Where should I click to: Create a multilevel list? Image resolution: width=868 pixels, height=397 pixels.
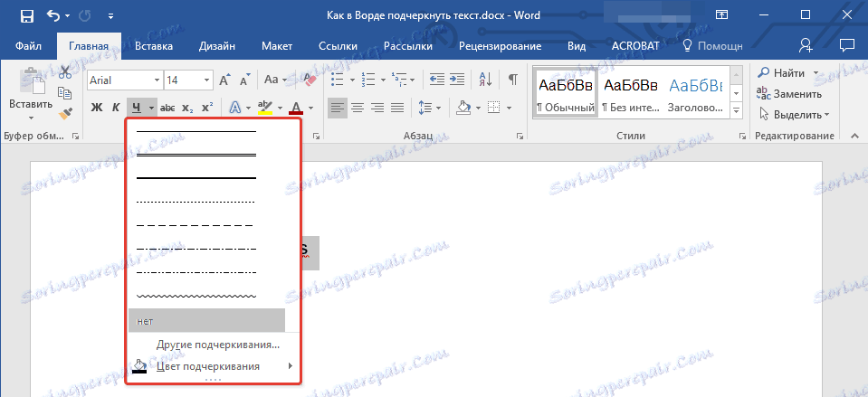[398, 80]
